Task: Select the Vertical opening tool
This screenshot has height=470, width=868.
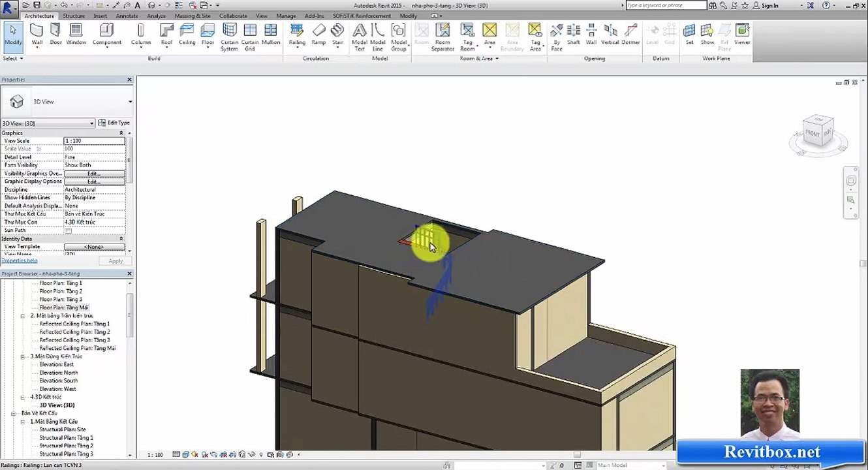Action: [610, 35]
